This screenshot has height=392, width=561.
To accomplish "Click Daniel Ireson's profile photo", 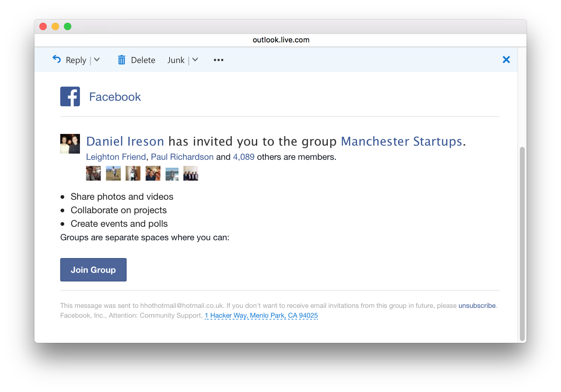I will point(70,144).
